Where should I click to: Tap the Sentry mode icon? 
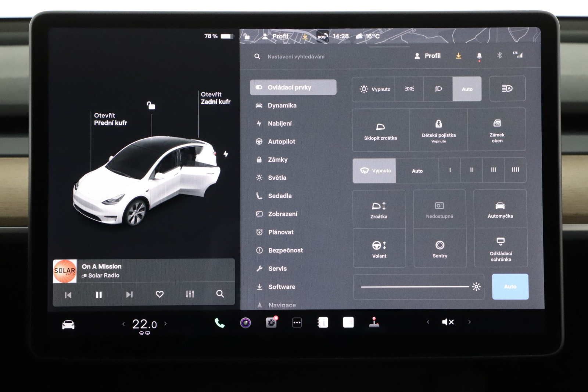pos(440,248)
